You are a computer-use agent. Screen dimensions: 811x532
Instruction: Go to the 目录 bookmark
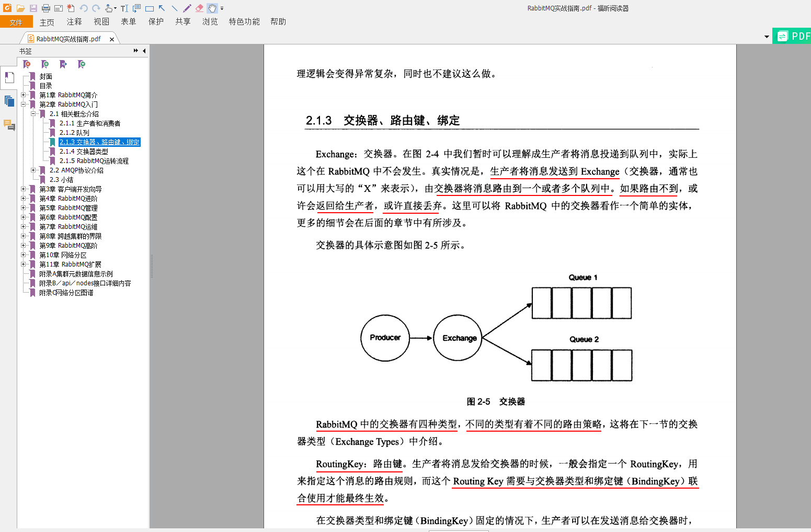45,86
